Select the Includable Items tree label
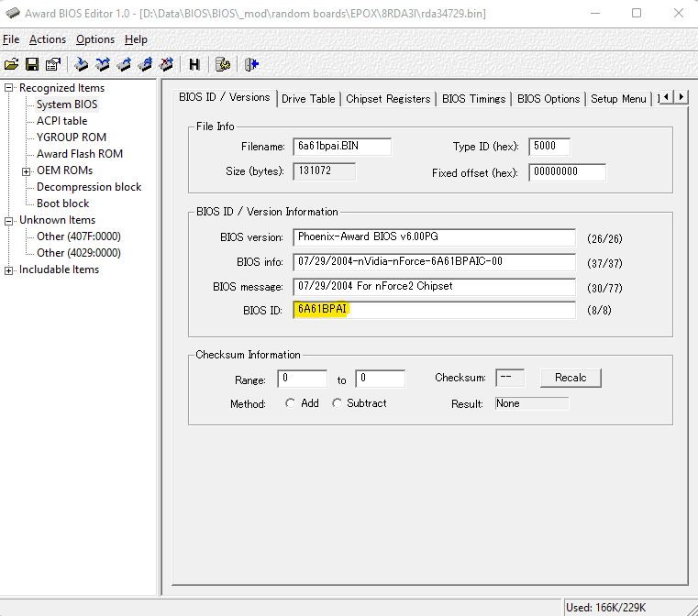 click(60, 269)
